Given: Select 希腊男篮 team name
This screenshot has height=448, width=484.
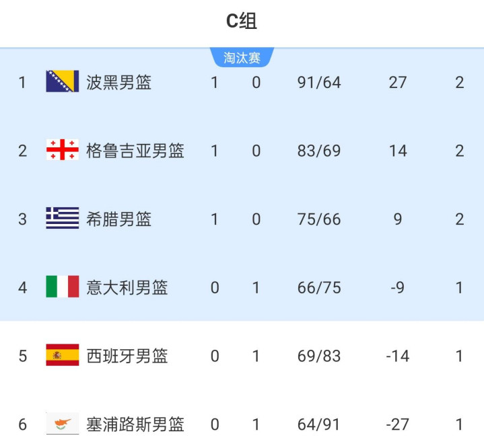Looking at the screenshot, I should 119,219.
